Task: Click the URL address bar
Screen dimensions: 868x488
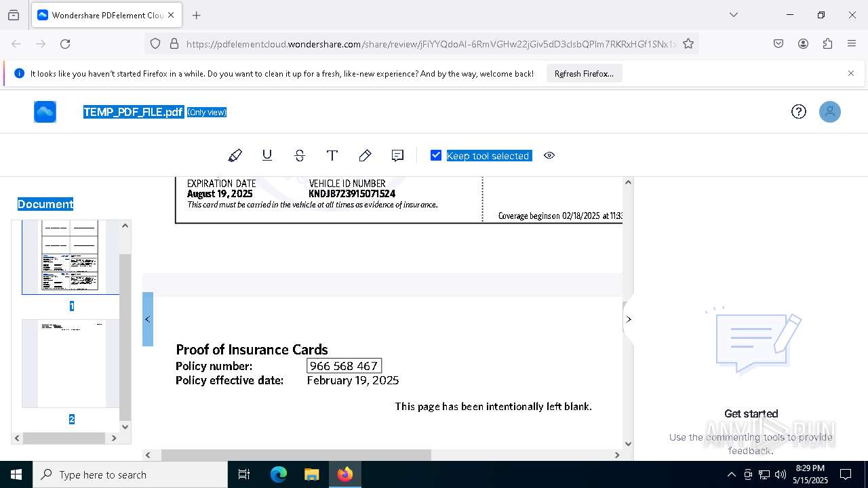Action: pyautogui.click(x=431, y=43)
